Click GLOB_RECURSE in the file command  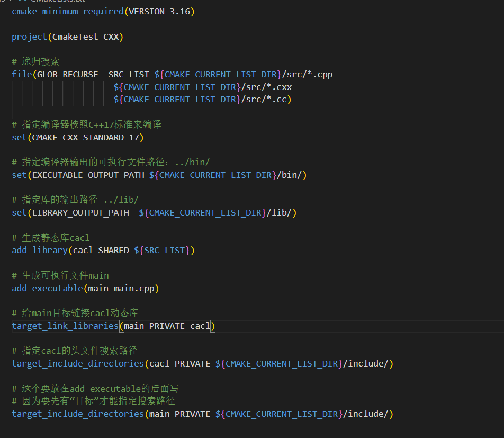[x=68, y=75]
